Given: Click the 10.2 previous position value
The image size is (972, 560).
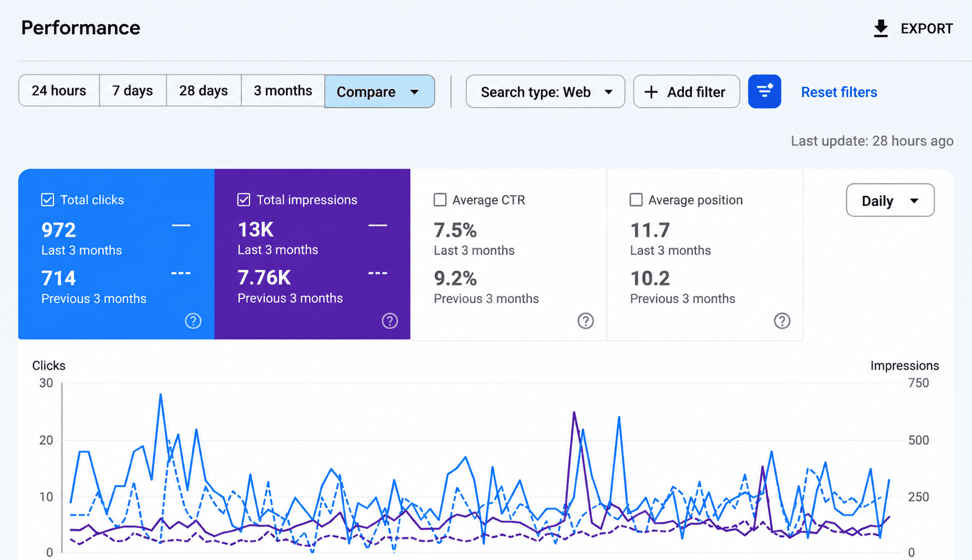Looking at the screenshot, I should tap(650, 278).
